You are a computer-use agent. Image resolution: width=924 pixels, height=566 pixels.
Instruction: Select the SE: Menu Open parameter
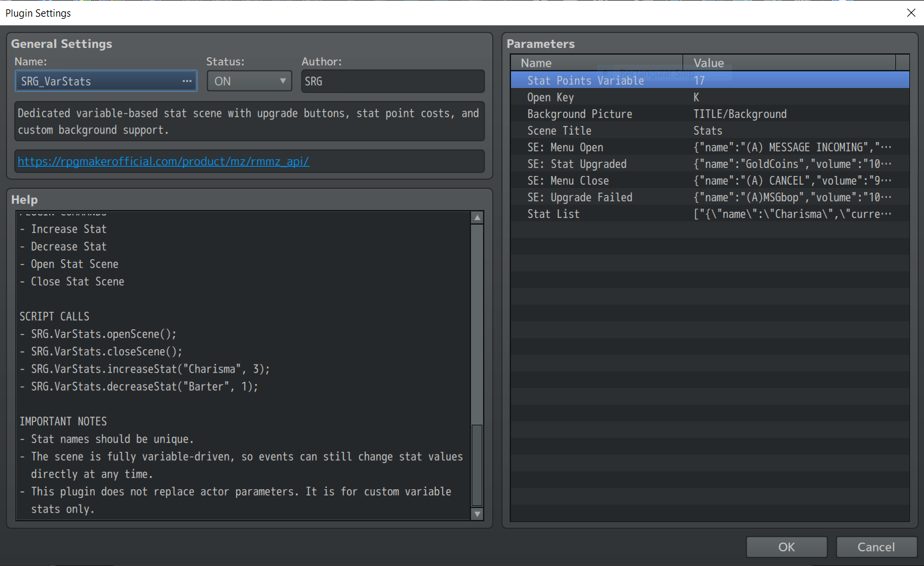point(710,147)
